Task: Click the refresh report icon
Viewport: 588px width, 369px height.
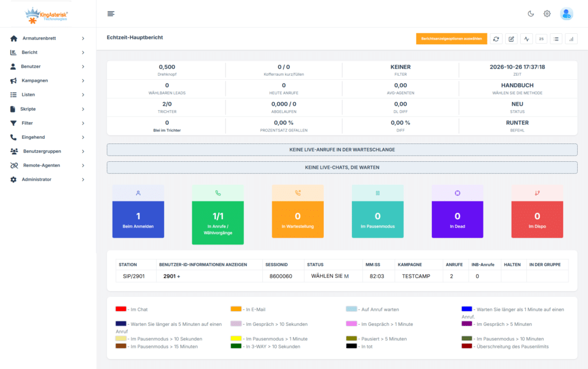Action: [x=496, y=39]
